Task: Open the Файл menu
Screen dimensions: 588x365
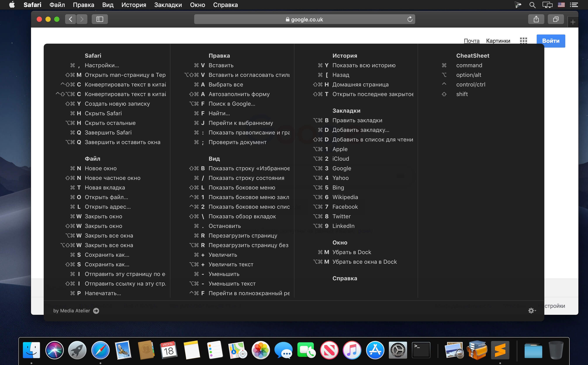Action: click(x=57, y=5)
